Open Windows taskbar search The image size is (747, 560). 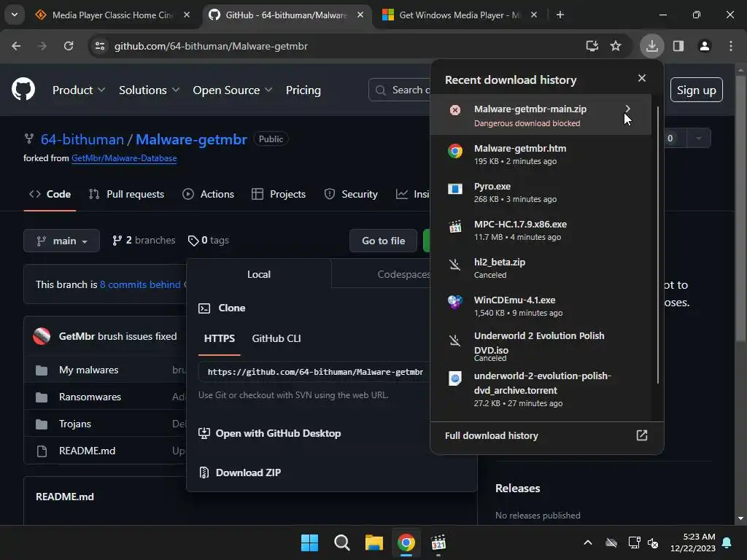[x=341, y=542]
